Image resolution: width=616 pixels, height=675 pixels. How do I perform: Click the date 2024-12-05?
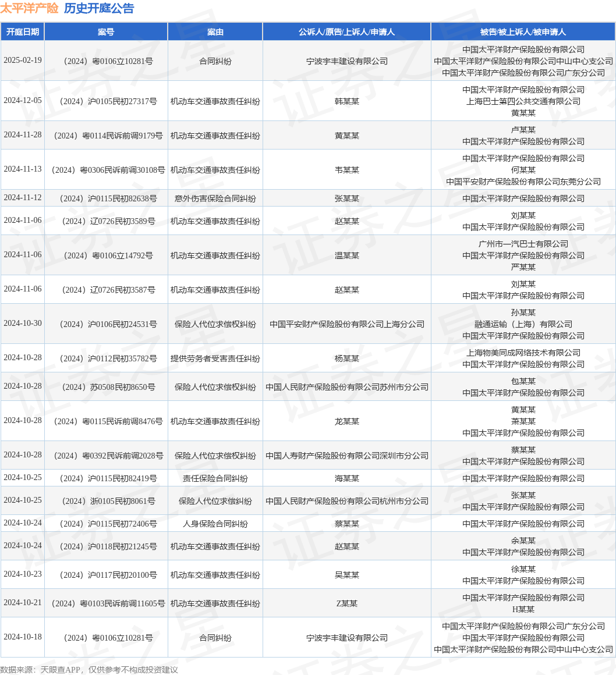[23, 100]
